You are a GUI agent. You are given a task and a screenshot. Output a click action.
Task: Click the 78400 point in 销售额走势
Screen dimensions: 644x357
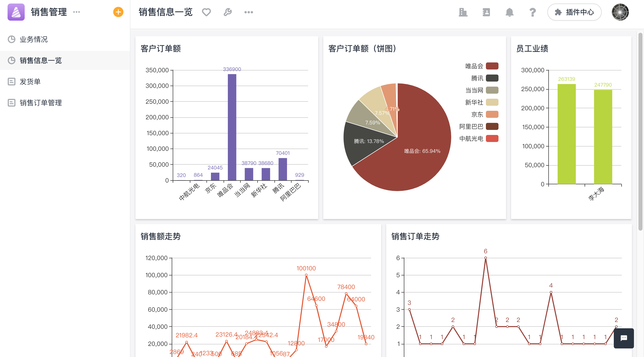346,294
